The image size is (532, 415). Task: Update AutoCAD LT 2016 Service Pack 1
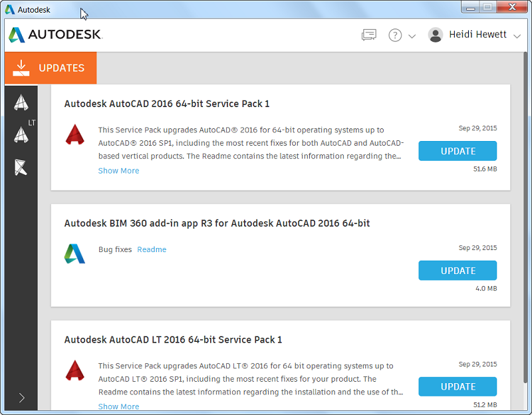point(458,386)
